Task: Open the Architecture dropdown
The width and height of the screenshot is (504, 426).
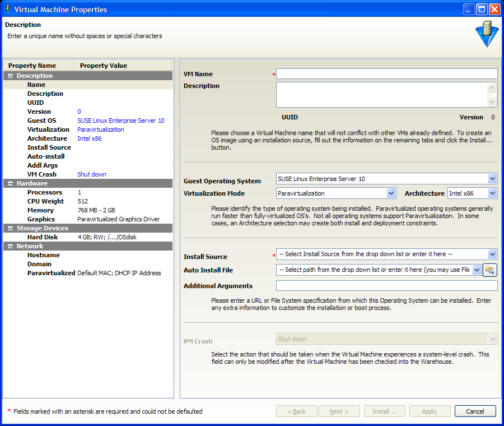Action: coord(491,193)
